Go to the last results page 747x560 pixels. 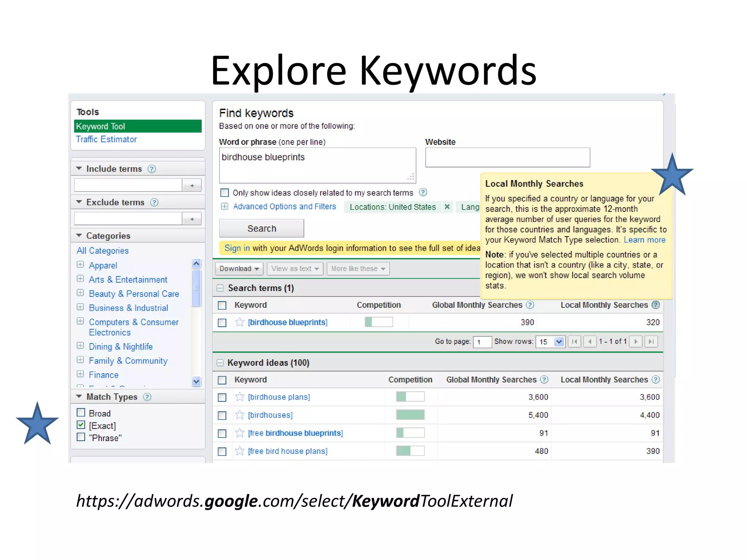pyautogui.click(x=651, y=342)
